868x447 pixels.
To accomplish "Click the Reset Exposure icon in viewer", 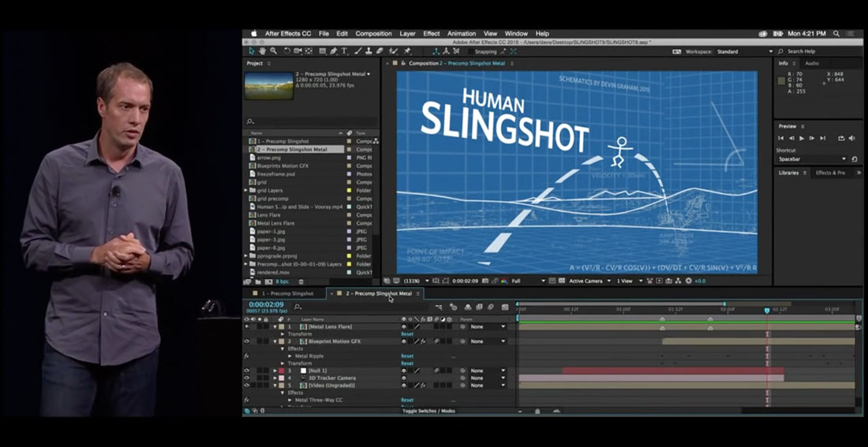I will coord(689,281).
